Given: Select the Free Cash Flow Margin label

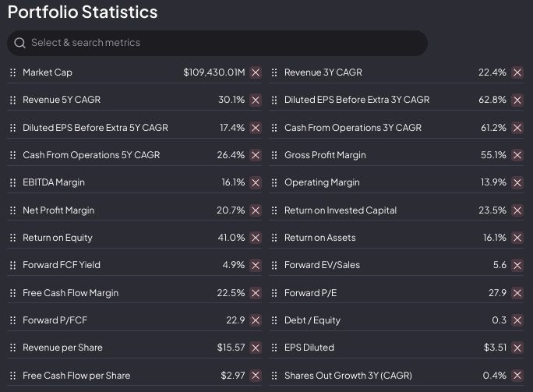Looking at the screenshot, I should point(71,293).
